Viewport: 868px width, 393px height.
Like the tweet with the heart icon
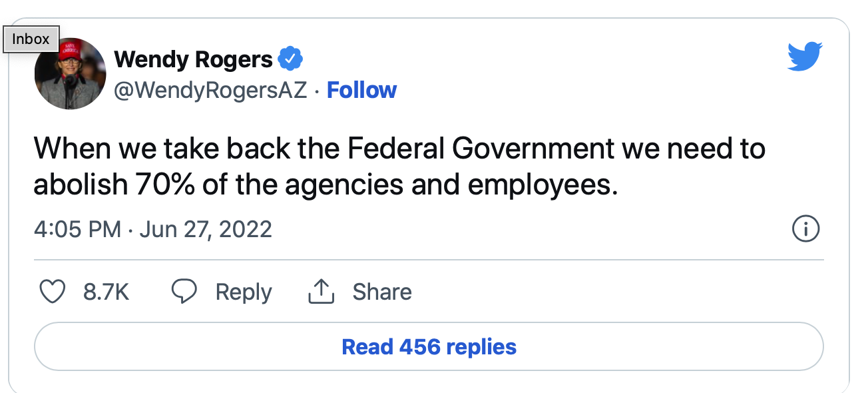point(53,292)
